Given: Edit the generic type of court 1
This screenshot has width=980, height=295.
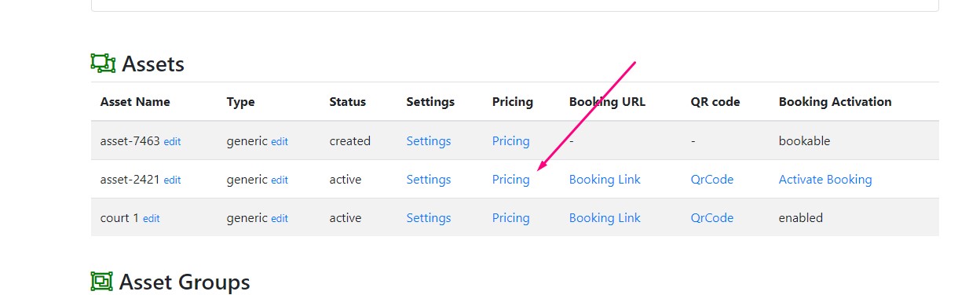Looking at the screenshot, I should pyautogui.click(x=280, y=219).
